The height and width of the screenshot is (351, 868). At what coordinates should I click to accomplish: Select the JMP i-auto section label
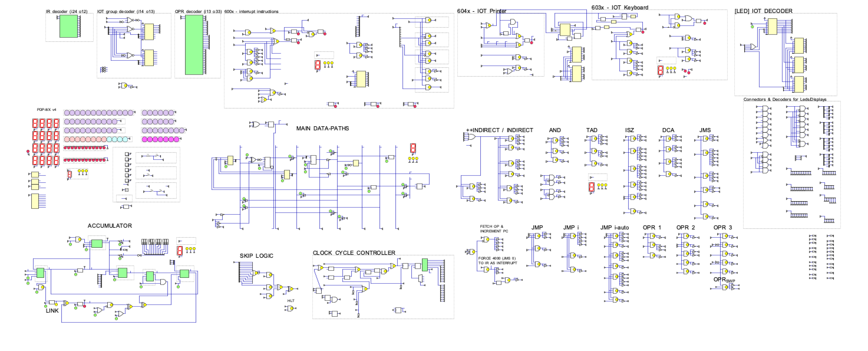click(614, 228)
